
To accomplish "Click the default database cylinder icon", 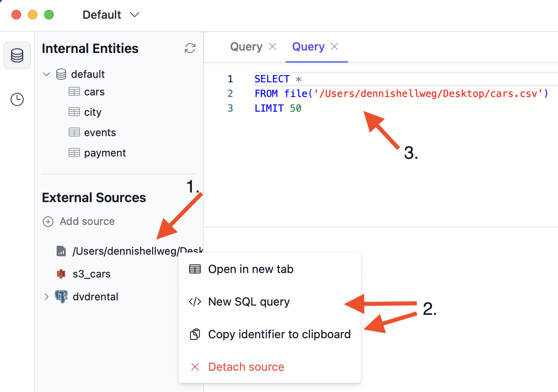I will (x=61, y=74).
